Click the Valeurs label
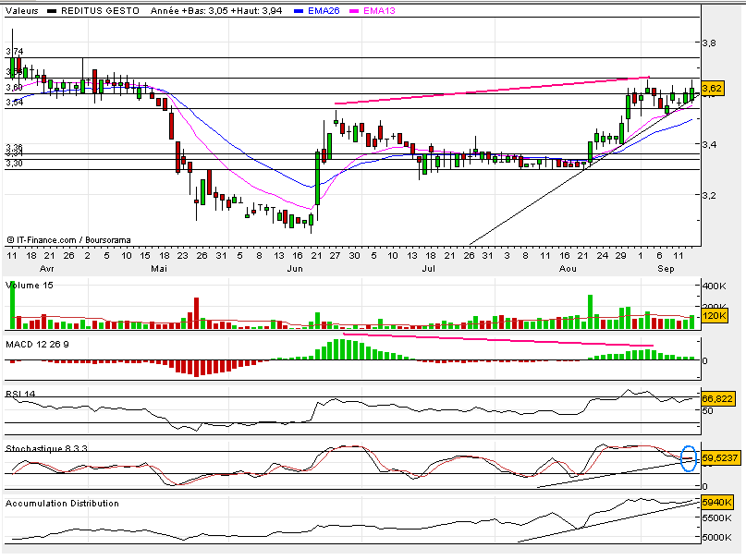 pos(22,10)
